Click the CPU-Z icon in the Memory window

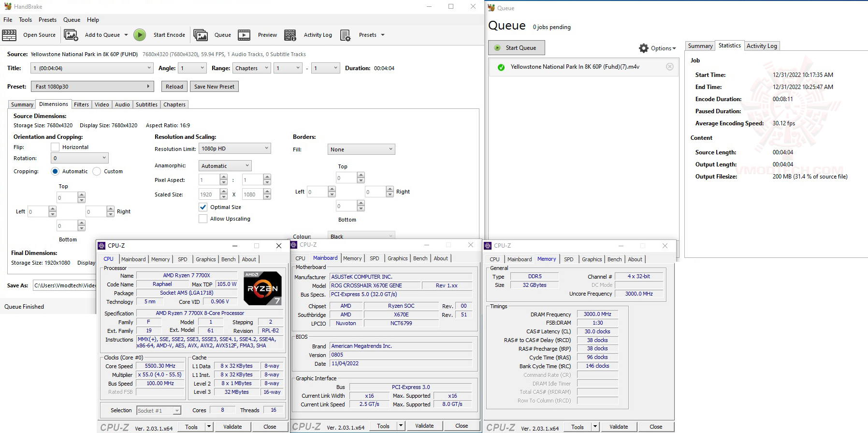488,246
